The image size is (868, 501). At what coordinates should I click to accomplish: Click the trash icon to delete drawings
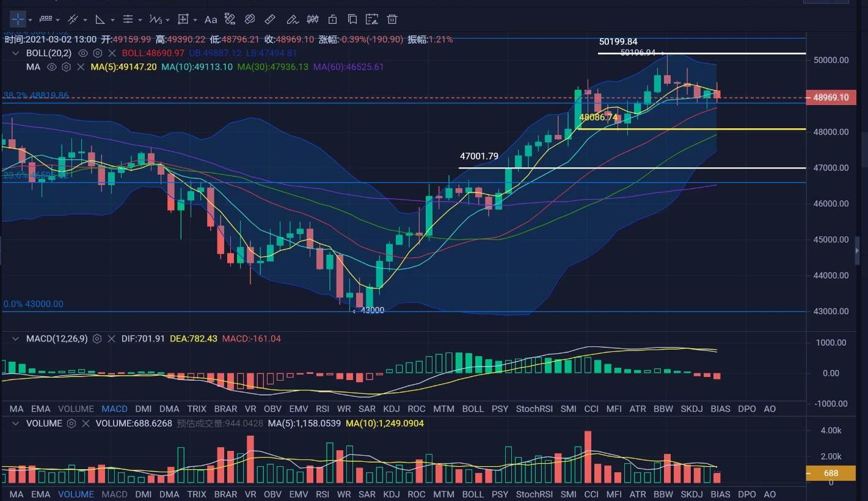[393, 20]
